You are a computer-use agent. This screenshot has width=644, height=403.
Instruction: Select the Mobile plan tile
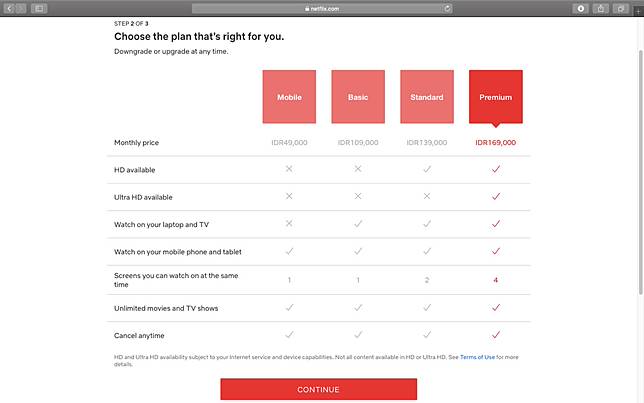click(x=289, y=97)
